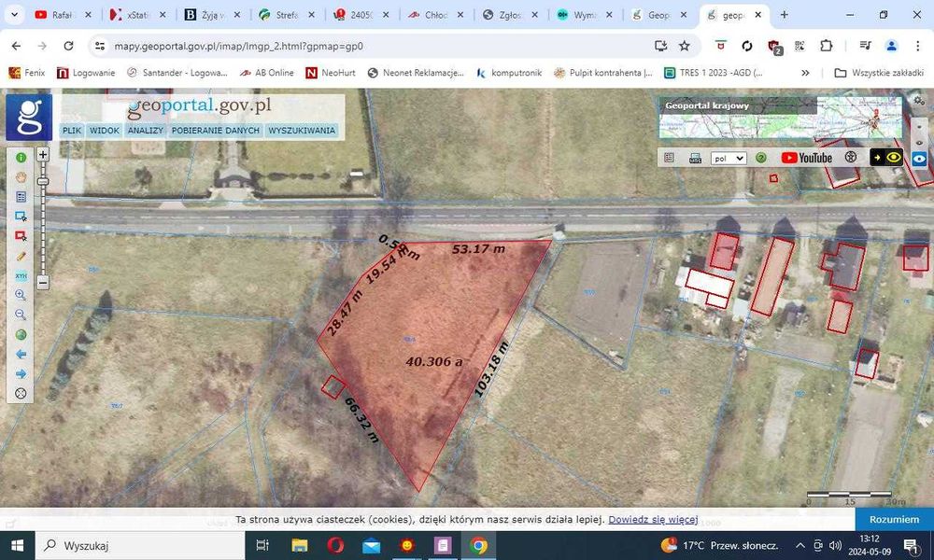
Task: Click the zoom slider plus button
Action: (x=43, y=155)
